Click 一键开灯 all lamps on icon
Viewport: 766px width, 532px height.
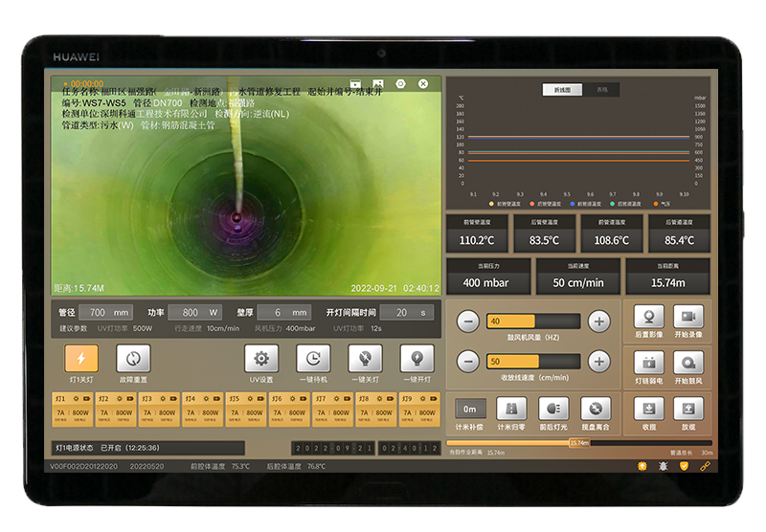[417, 358]
